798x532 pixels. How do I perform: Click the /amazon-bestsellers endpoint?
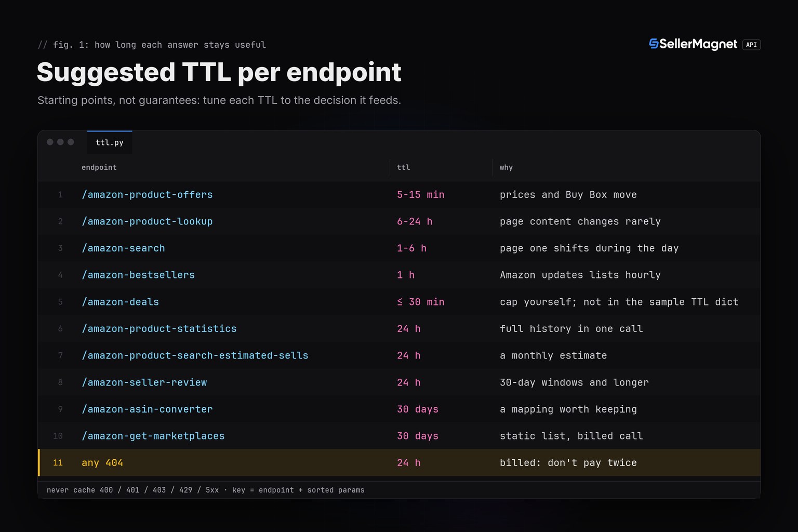pos(138,275)
